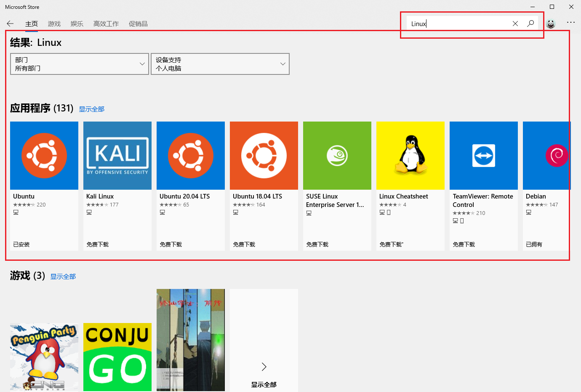Screen dimensions: 581x392
Task: Open the CONJU GO game thumbnail
Action: [117, 357]
